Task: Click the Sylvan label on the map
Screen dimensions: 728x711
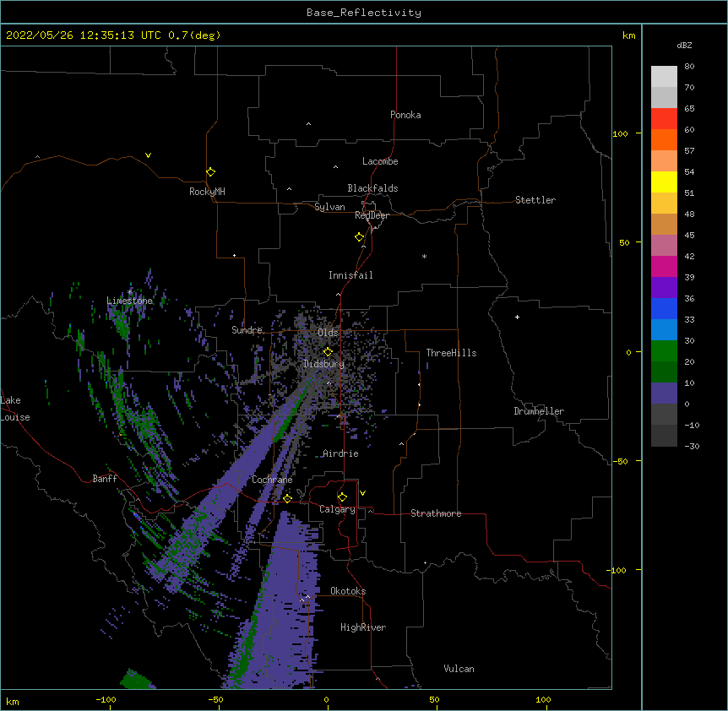Action: [x=329, y=207]
